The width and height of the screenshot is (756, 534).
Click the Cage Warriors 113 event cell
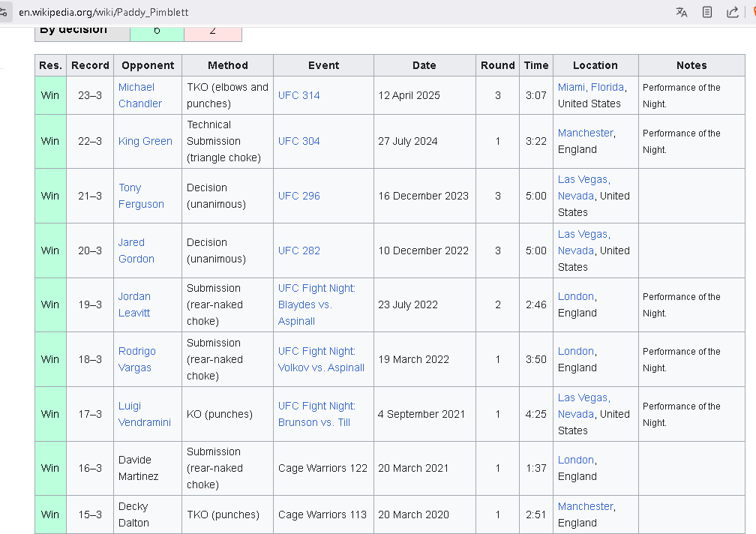coord(323,514)
